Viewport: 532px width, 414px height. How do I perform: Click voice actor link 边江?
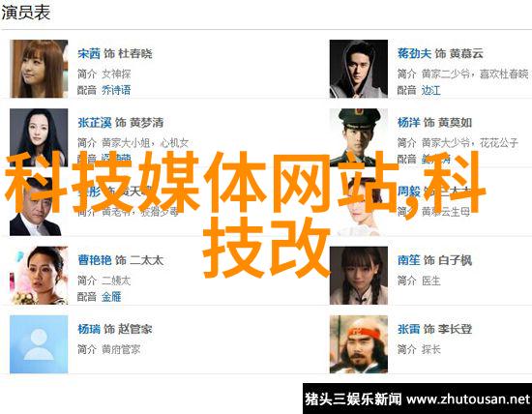click(430, 90)
